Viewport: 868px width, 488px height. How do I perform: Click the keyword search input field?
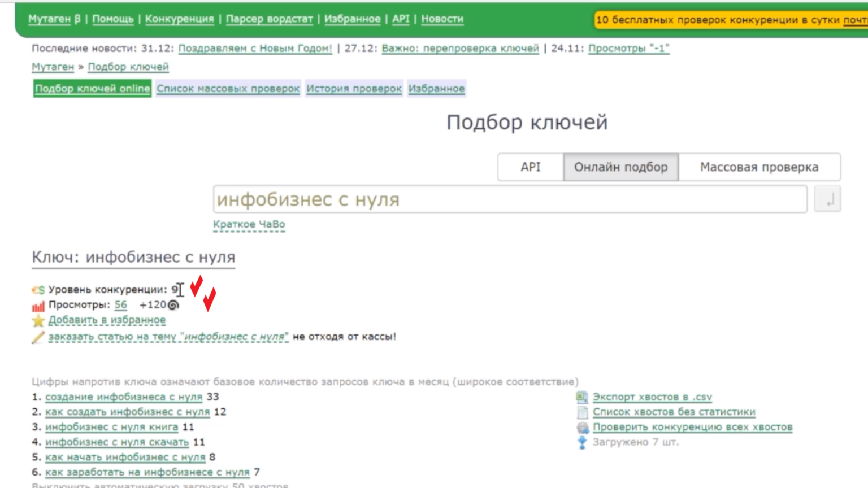coord(510,199)
